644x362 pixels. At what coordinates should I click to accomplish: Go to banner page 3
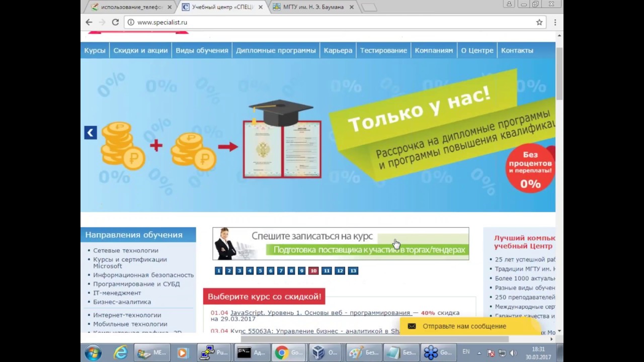pyautogui.click(x=239, y=270)
